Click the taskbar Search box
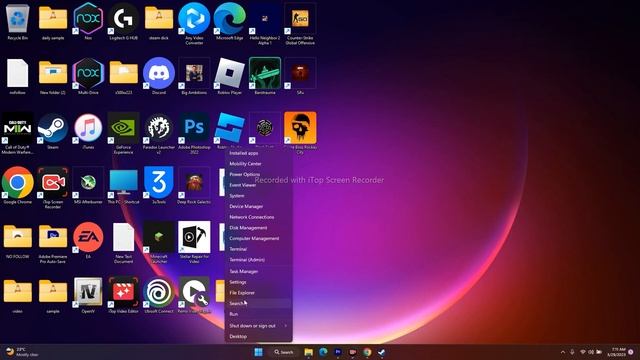 (284, 352)
